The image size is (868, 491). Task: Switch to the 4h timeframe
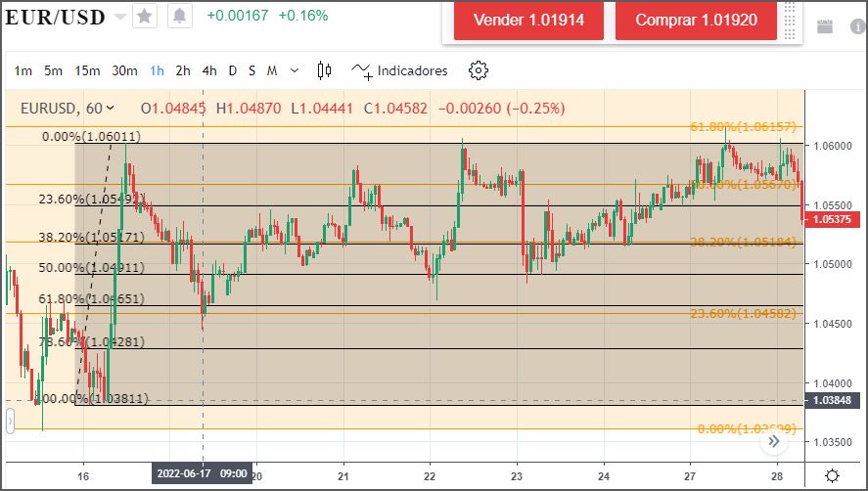click(x=209, y=70)
